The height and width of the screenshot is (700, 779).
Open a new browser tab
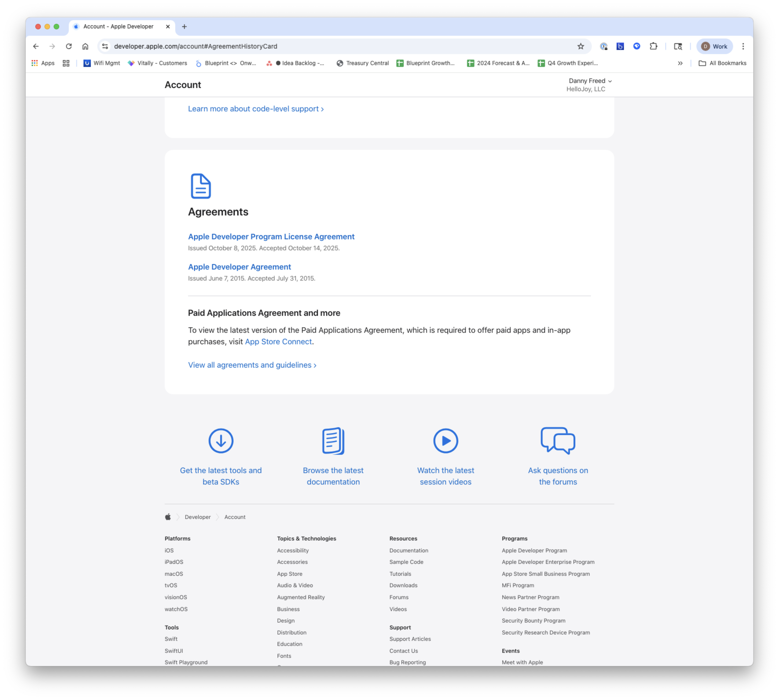(184, 27)
